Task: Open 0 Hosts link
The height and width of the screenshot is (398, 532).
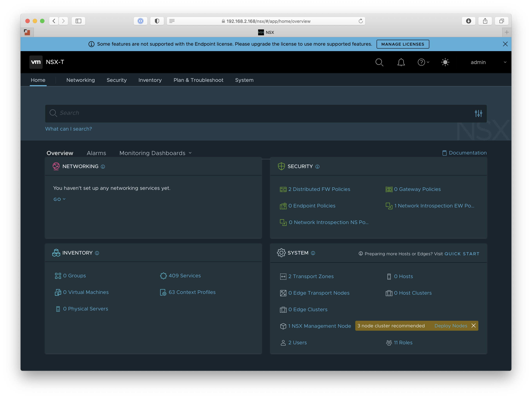Action: click(x=403, y=276)
